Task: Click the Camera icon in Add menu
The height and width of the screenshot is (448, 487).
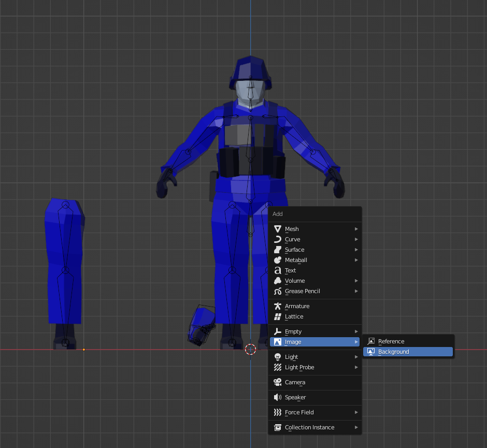Action: click(x=278, y=382)
